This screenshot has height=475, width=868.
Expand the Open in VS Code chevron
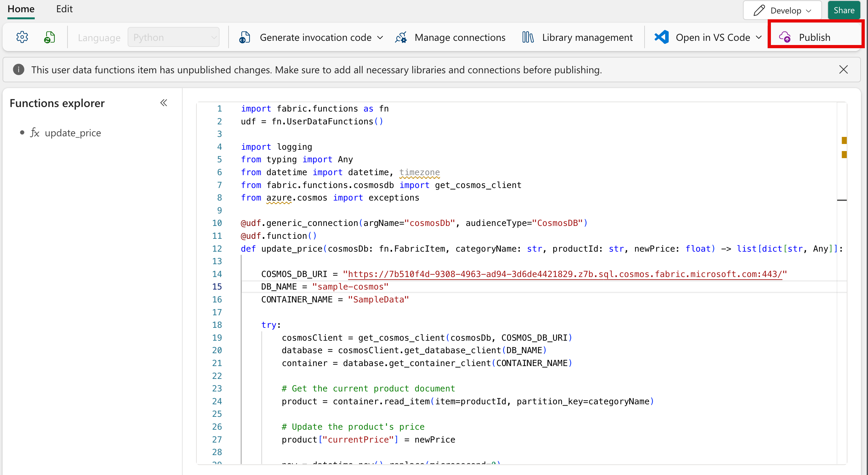[x=759, y=37]
